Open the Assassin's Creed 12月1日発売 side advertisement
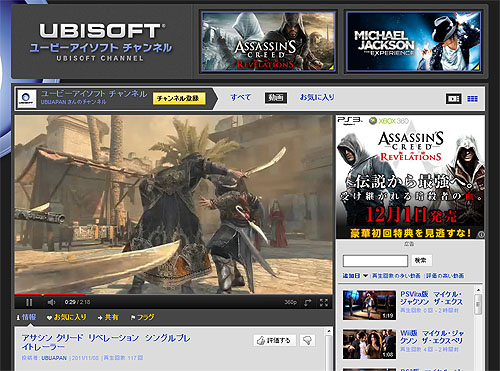 click(410, 177)
